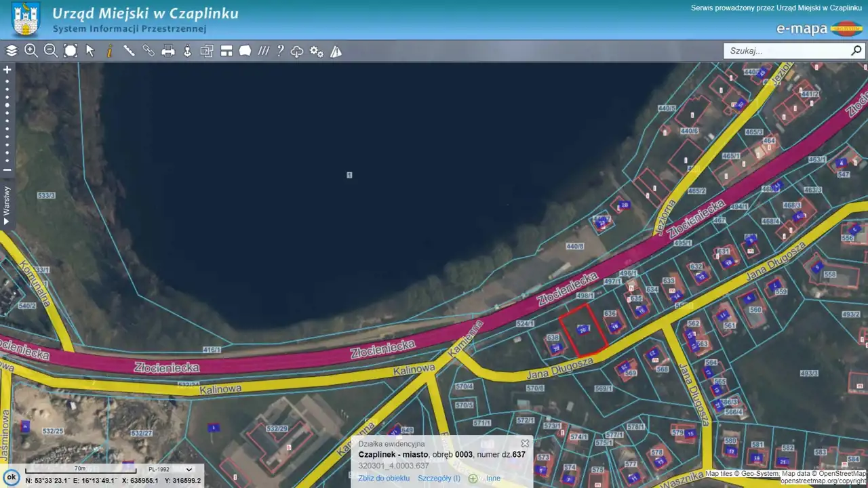Select the zoom in magnifier tool

click(x=31, y=51)
